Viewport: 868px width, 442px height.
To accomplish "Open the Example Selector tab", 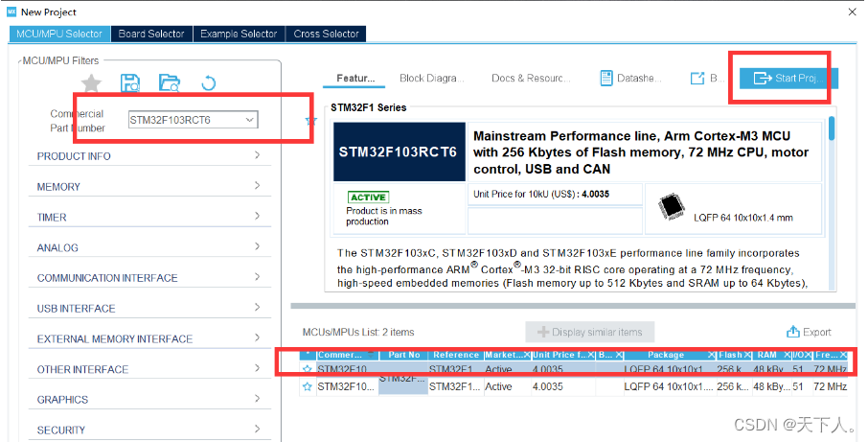I will [239, 34].
